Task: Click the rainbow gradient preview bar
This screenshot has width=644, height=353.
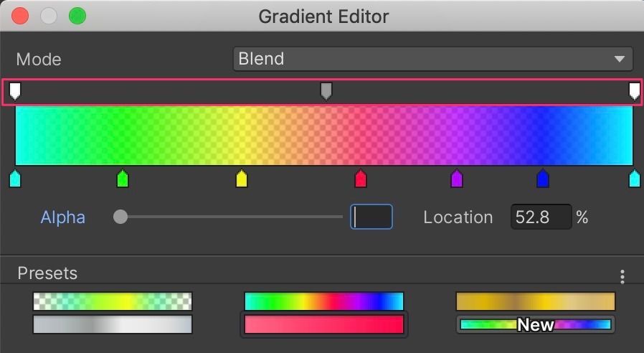Action: pyautogui.click(x=324, y=136)
